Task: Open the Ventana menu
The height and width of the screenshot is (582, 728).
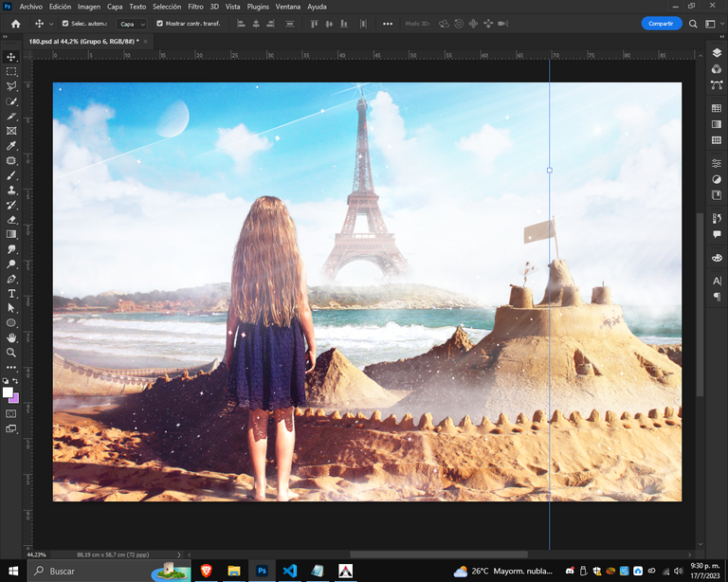Action: [x=288, y=7]
